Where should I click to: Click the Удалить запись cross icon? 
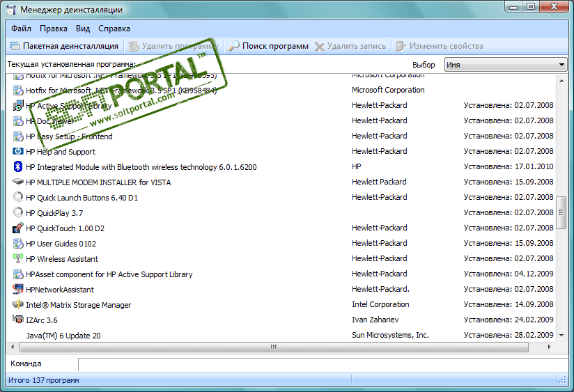[320, 47]
